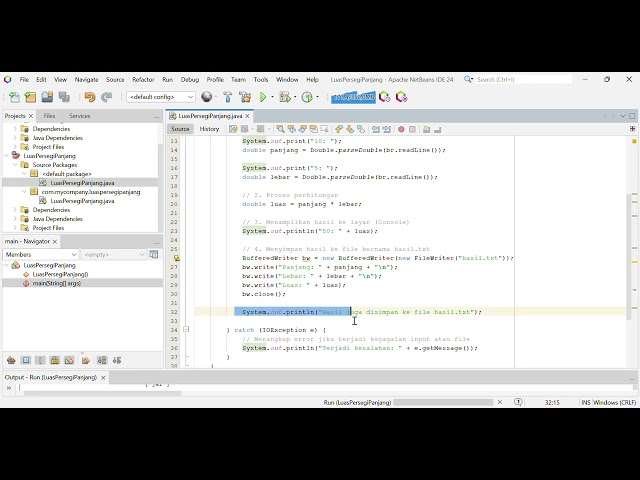Toggle Highlight Search in editor toolbar
Image resolution: width=640 pixels, height=480 pixels.
click(x=313, y=129)
